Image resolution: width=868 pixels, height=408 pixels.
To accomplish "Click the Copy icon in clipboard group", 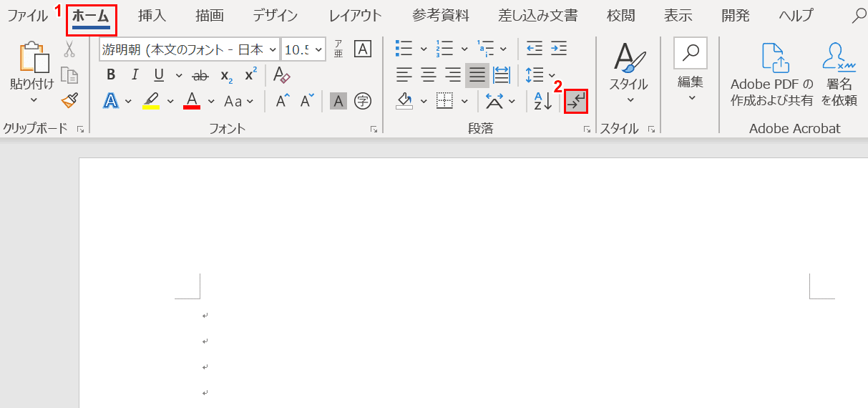I will (x=69, y=75).
